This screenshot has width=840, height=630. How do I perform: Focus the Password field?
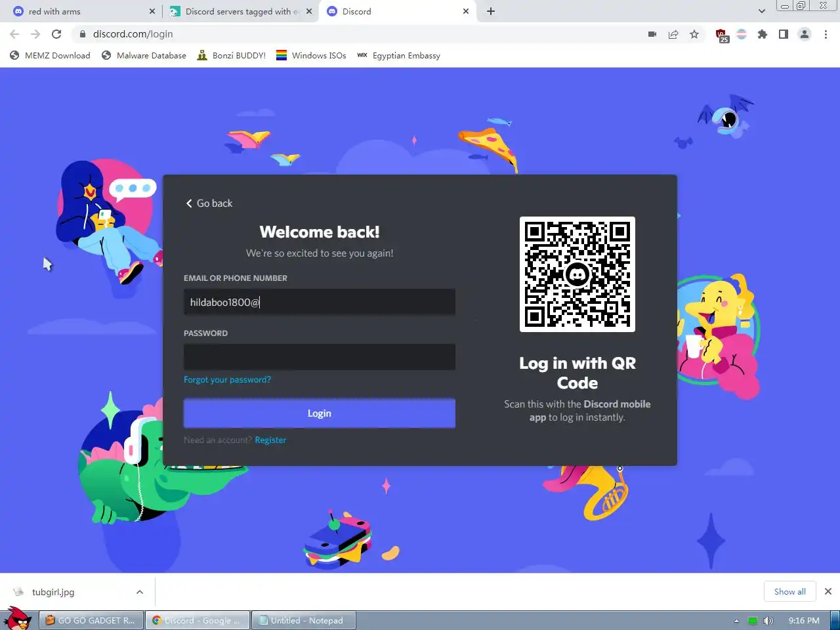tap(320, 357)
